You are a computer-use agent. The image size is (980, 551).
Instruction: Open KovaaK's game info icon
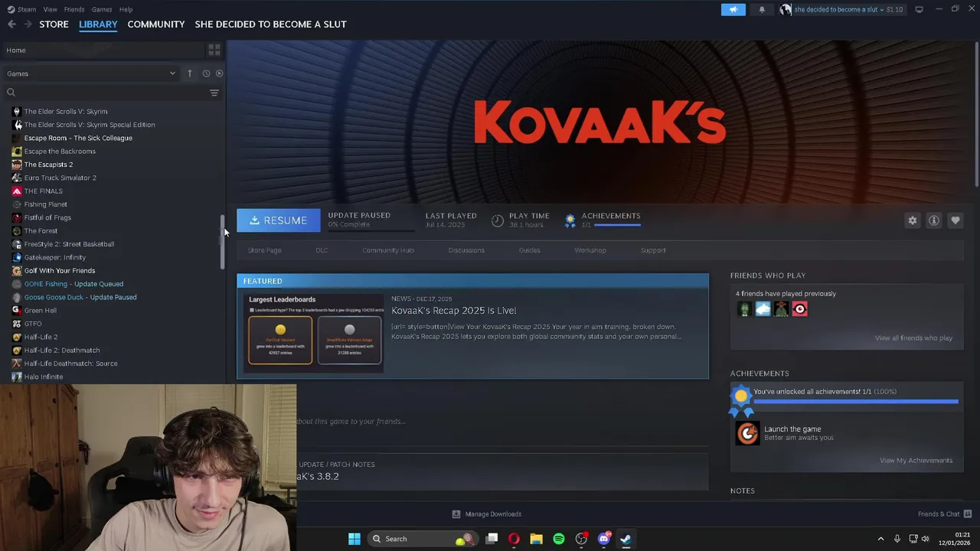tap(934, 220)
